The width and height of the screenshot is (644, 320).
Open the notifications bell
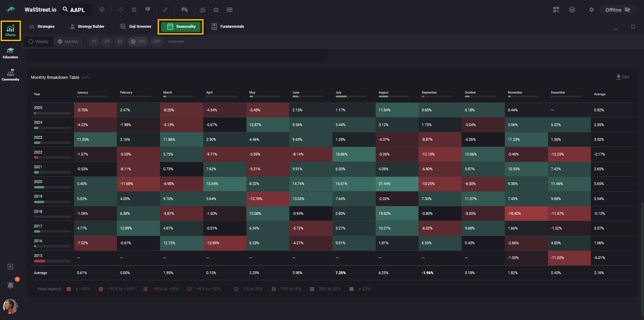pos(11,285)
